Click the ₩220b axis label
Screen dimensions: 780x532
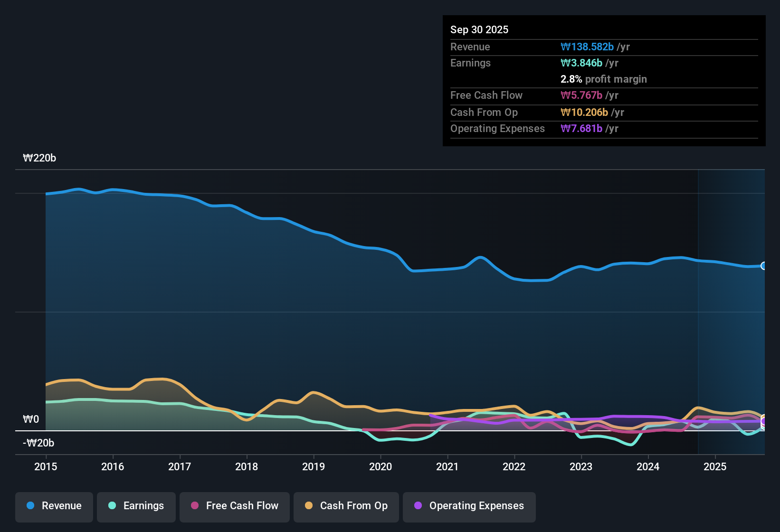click(40, 158)
